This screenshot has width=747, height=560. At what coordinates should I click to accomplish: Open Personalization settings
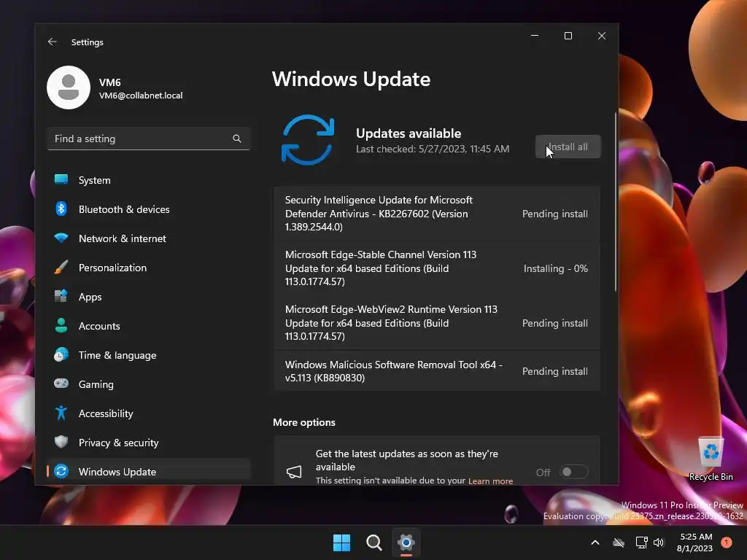coord(149,268)
